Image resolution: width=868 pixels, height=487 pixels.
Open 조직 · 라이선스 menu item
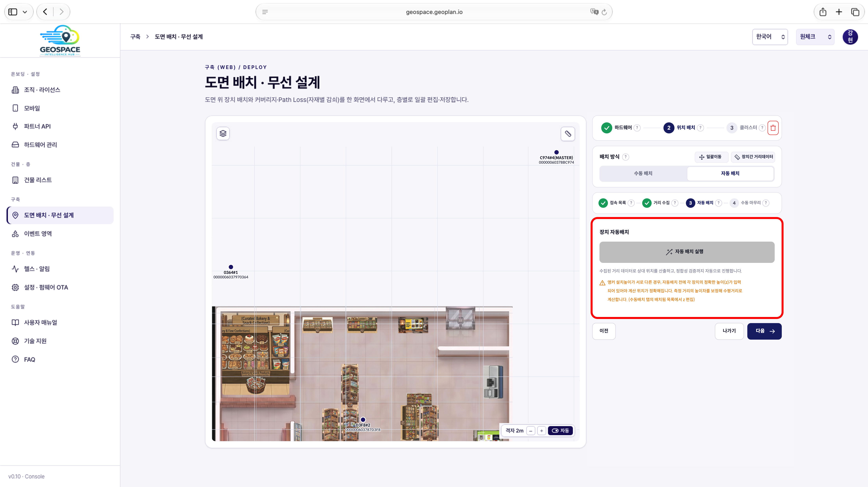coord(60,90)
